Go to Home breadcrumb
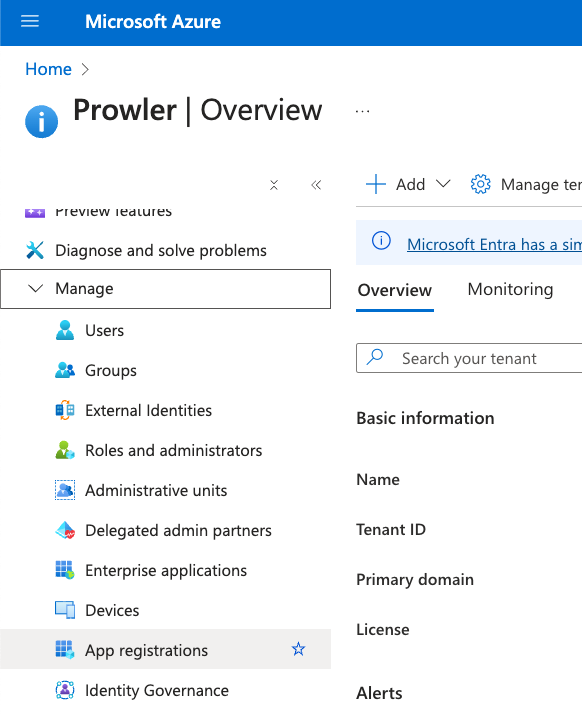Screen dimensions: 582x714 pos(48,69)
